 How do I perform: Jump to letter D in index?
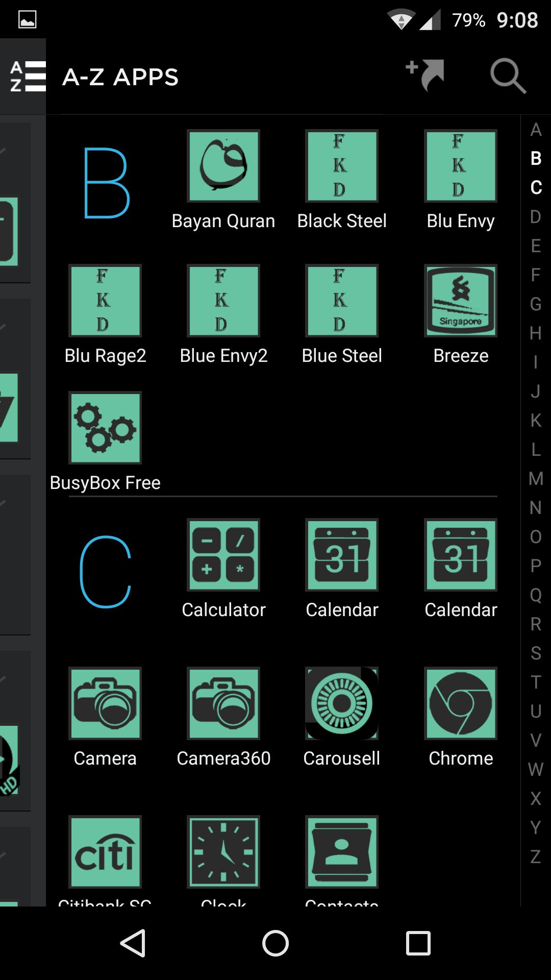[536, 217]
